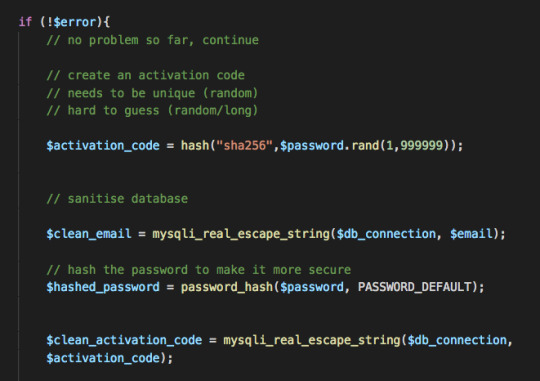This screenshot has width=540, height=381.
Task: Click the "sha256" string literal
Action: pos(244,145)
